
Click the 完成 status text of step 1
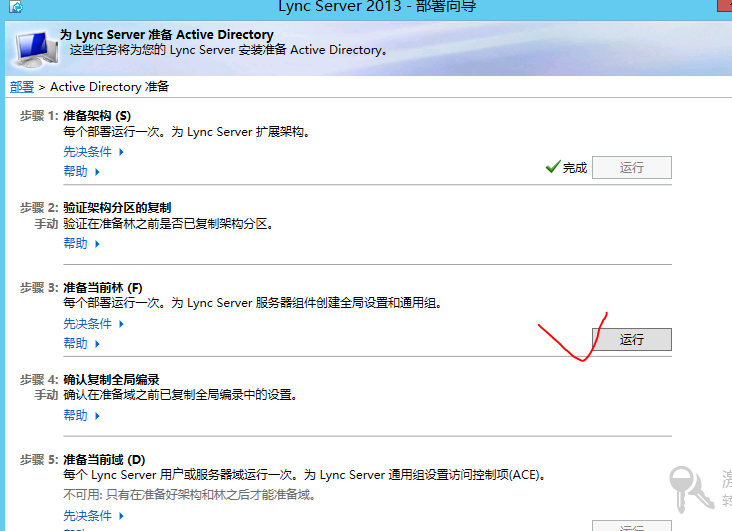(x=575, y=168)
